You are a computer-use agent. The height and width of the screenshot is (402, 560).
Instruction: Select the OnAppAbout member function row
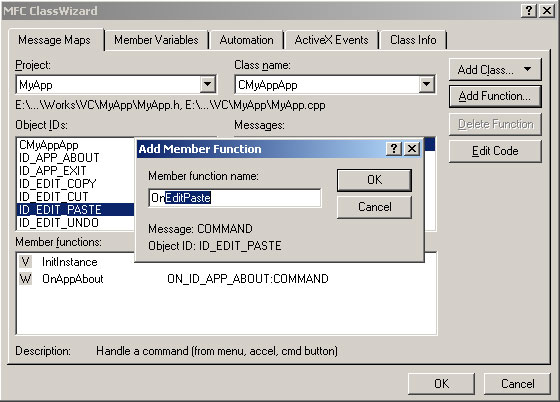[x=226, y=279]
